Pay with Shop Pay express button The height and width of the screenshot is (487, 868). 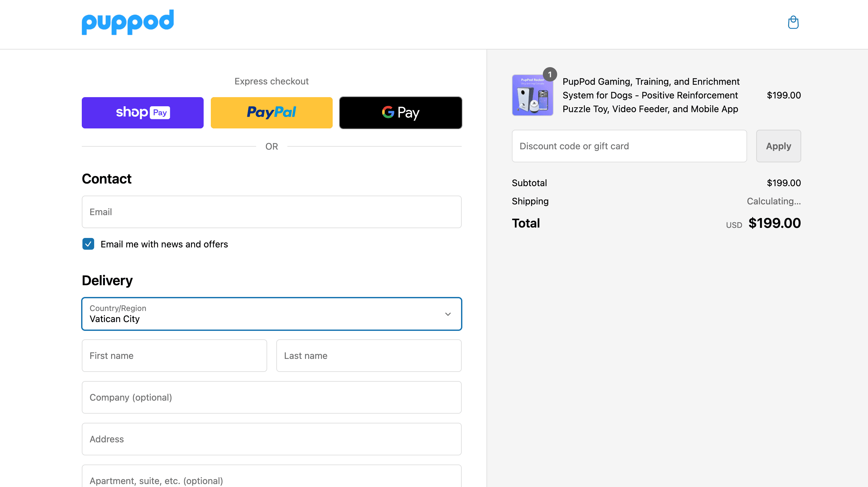[x=142, y=112]
